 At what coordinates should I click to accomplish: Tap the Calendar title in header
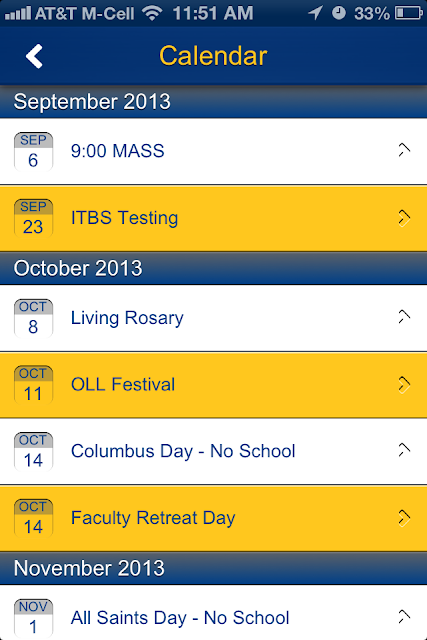(x=213, y=56)
